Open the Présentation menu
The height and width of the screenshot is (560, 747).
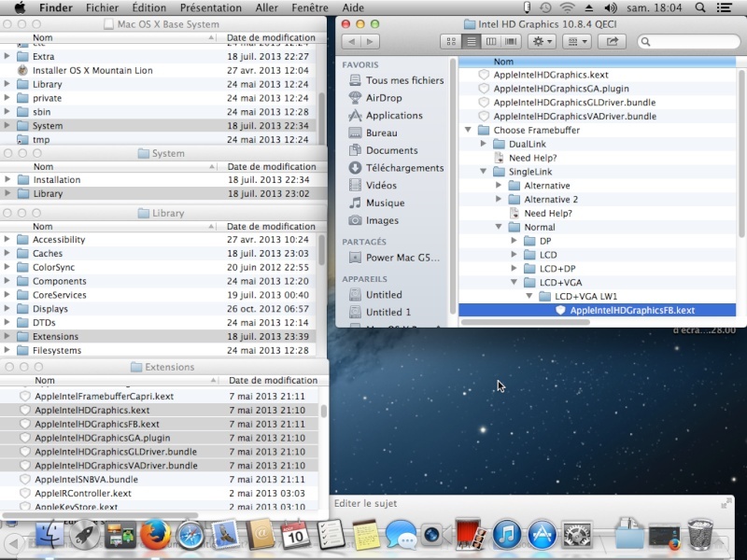coord(211,7)
